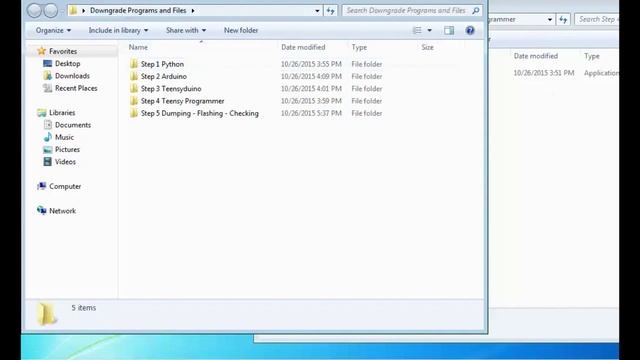This screenshot has height=360, width=640.
Task: Select the 'Step 2 Arduino' folder name
Action: pos(164,76)
